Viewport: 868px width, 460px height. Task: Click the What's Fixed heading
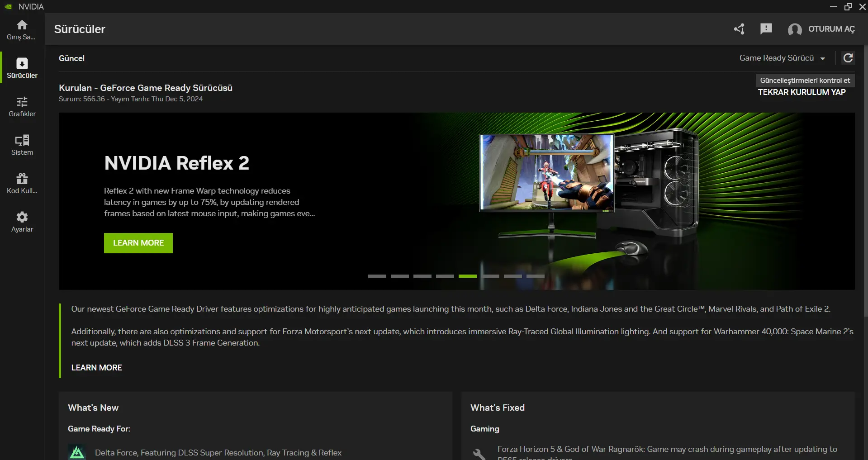click(x=498, y=408)
